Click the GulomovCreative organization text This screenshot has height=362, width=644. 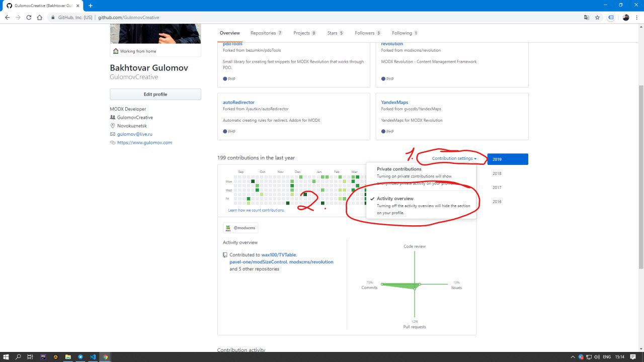pos(135,118)
